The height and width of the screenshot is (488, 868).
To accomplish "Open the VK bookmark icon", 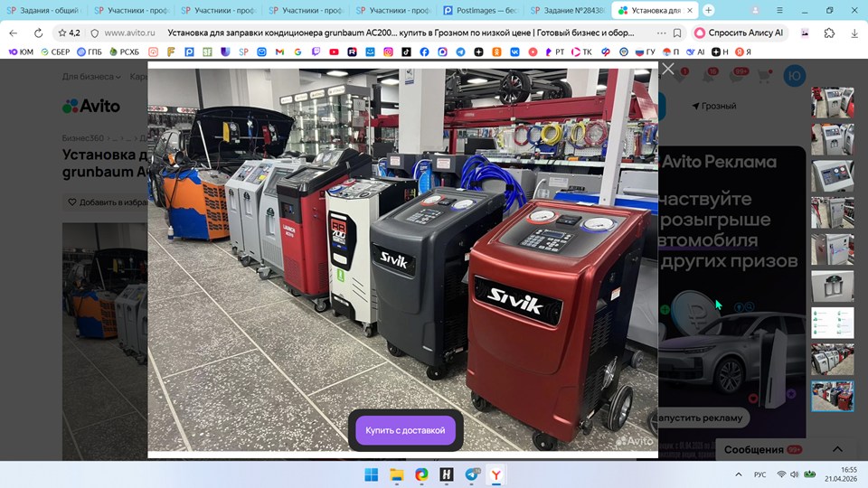I will click(514, 52).
